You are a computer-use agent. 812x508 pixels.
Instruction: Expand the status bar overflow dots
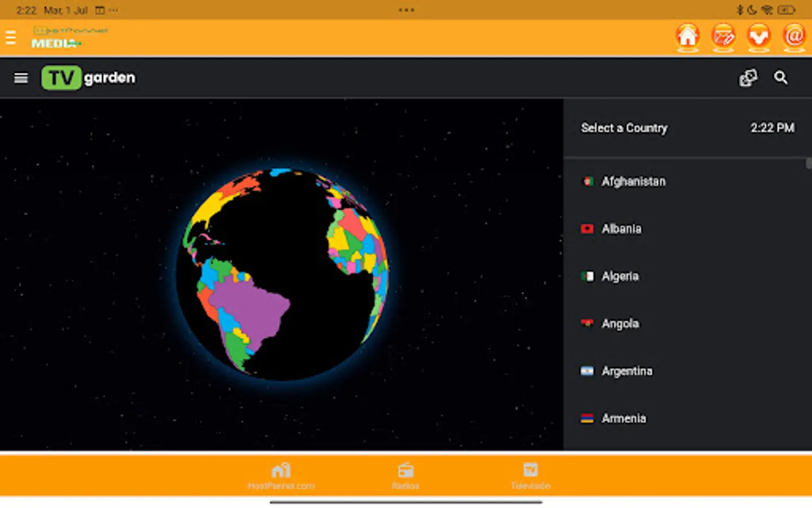(406, 10)
